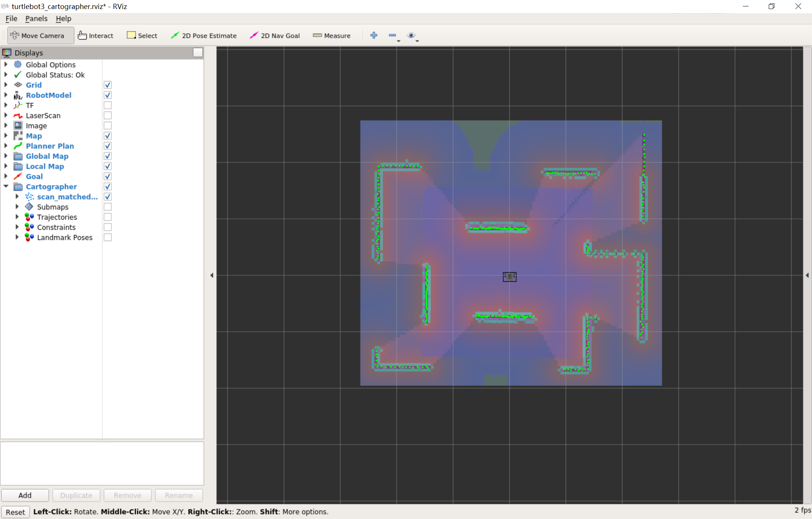The width and height of the screenshot is (812, 519).
Task: Disable the RobotModel display checkbox
Action: pos(108,95)
